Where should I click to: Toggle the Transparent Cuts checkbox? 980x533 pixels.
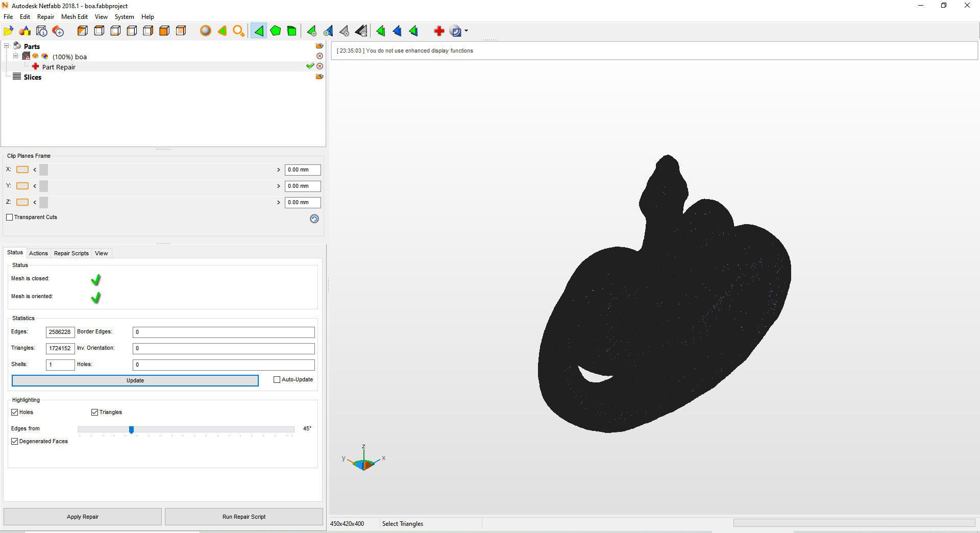pos(10,217)
